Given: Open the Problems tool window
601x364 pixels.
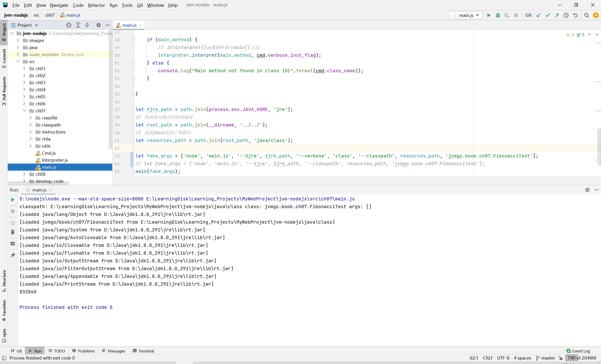Looking at the screenshot, I should point(83,351).
